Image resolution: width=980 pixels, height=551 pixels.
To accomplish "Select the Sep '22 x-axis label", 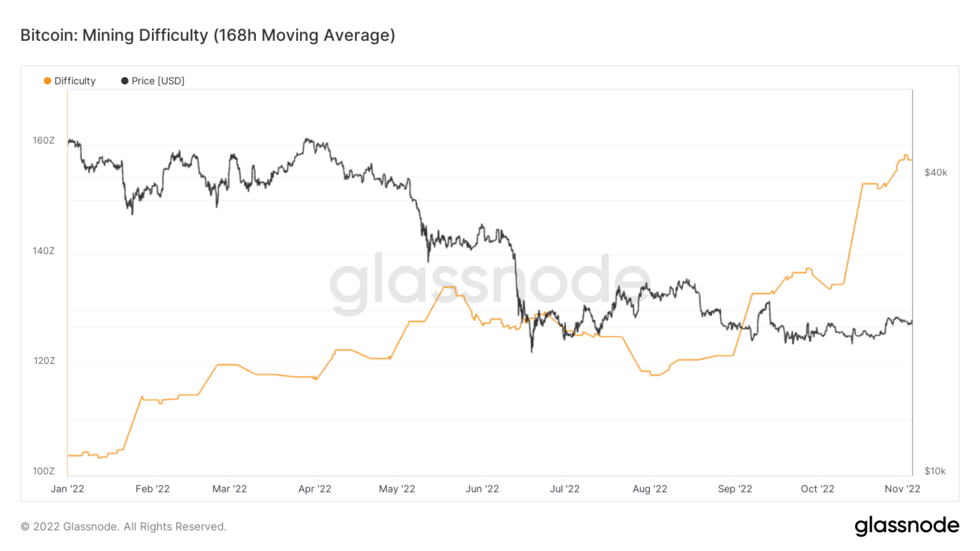I will click(735, 489).
